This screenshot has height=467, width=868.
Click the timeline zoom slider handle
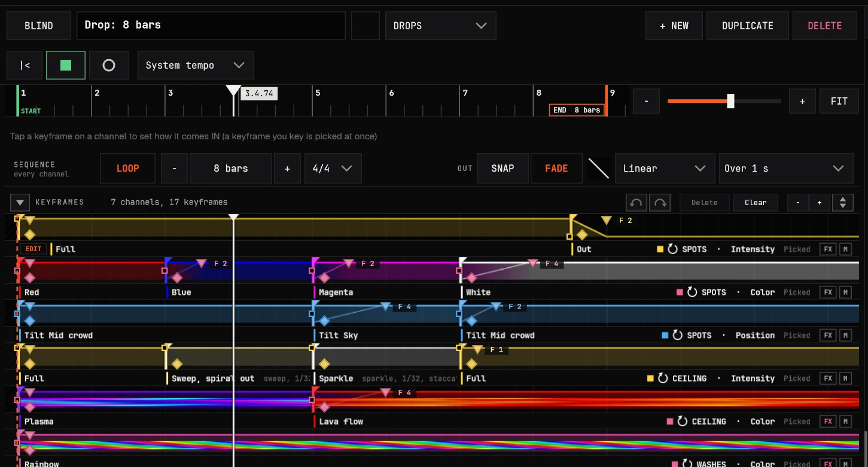coord(730,101)
